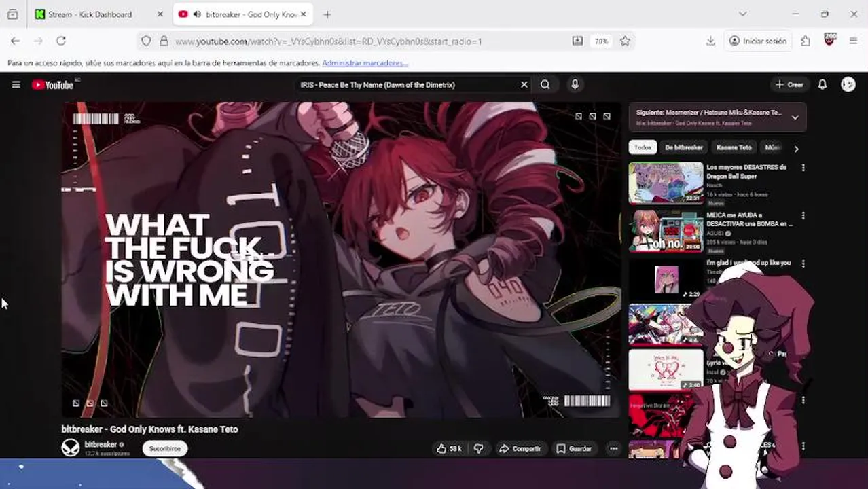The image size is (868, 489).
Task: Clear the YouTube search text
Action: click(524, 85)
